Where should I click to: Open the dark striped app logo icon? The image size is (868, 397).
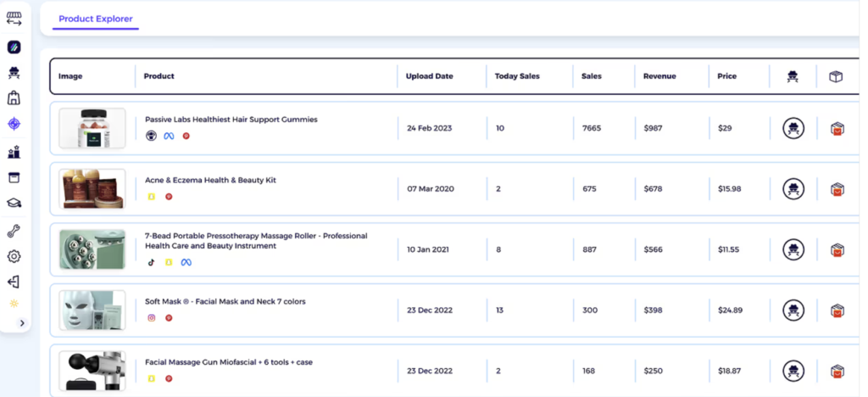point(14,47)
